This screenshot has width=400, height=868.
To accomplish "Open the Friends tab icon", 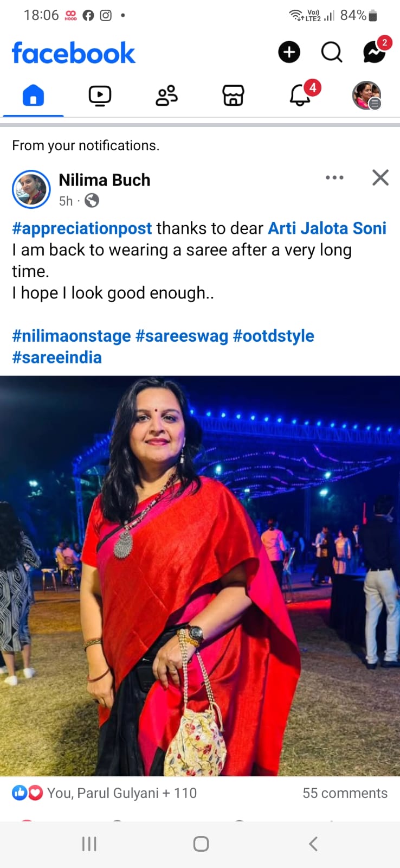I will coord(166,96).
